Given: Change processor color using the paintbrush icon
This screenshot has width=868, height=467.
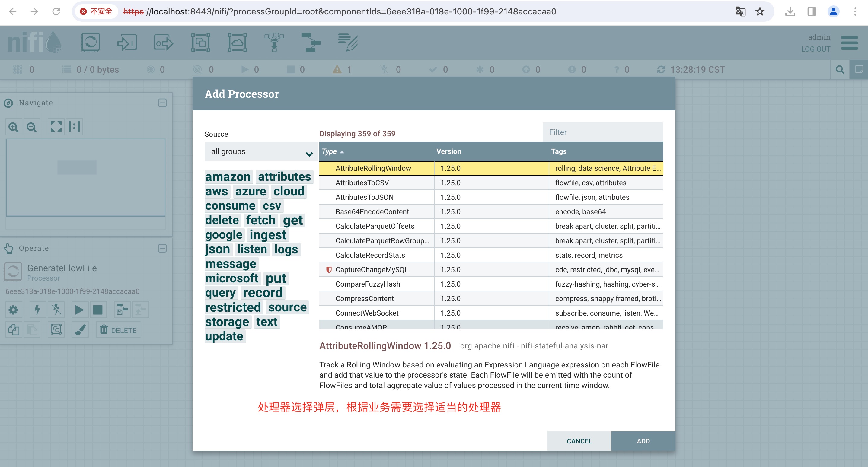Looking at the screenshot, I should tap(79, 330).
